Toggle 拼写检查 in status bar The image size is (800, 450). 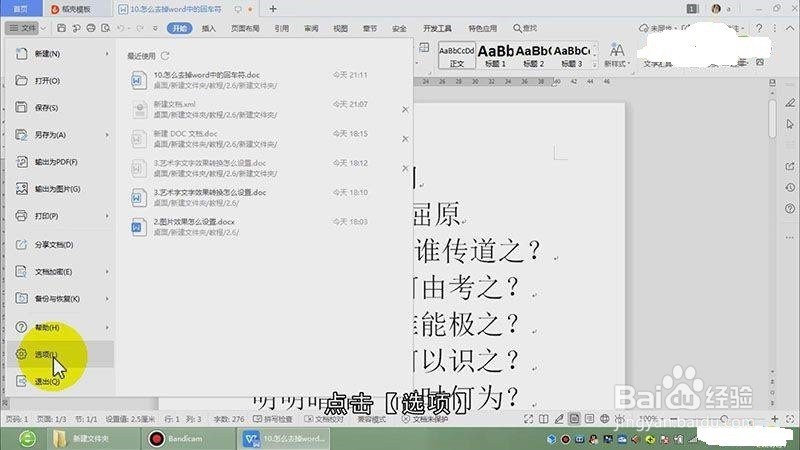[x=272, y=419]
